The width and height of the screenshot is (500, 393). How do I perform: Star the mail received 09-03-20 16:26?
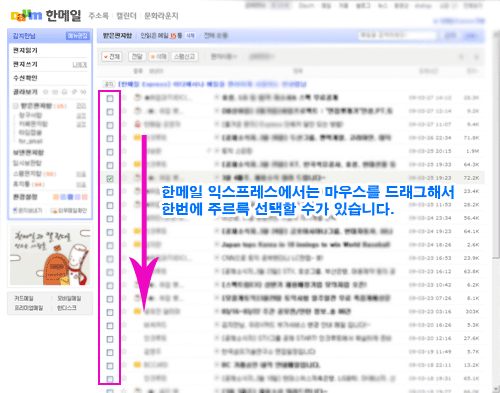tap(125, 325)
